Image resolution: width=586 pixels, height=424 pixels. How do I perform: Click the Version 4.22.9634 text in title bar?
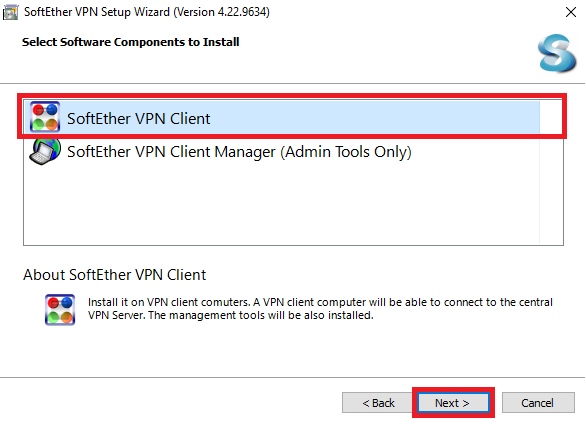tap(222, 12)
